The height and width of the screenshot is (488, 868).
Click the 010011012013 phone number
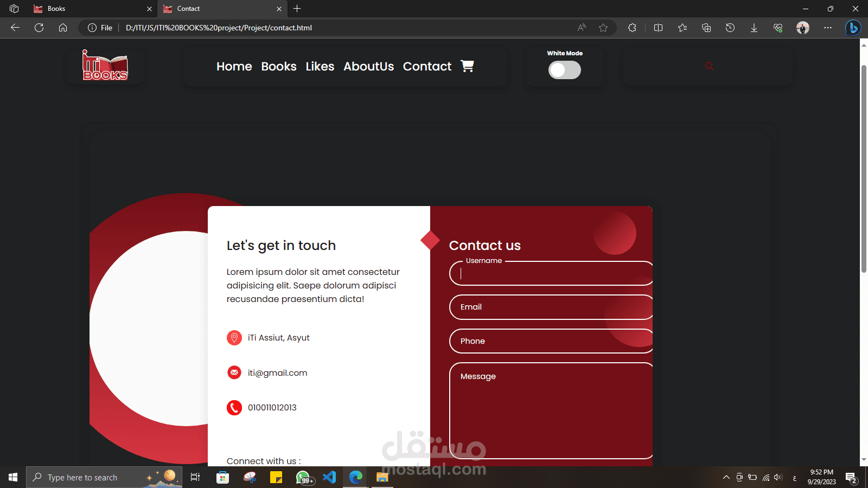[x=272, y=407]
